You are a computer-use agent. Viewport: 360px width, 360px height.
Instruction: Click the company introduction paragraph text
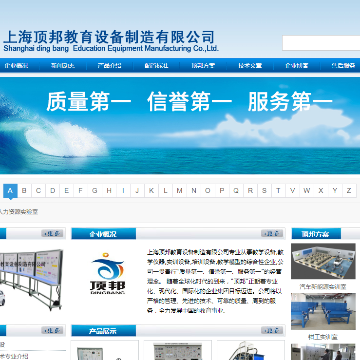pyautogui.click(x=215, y=281)
